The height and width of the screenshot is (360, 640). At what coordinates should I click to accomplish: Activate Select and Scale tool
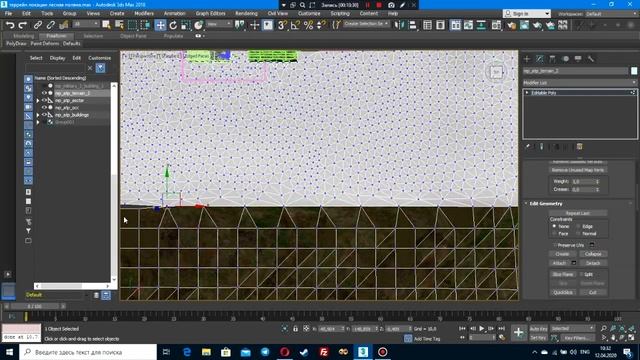point(186,25)
